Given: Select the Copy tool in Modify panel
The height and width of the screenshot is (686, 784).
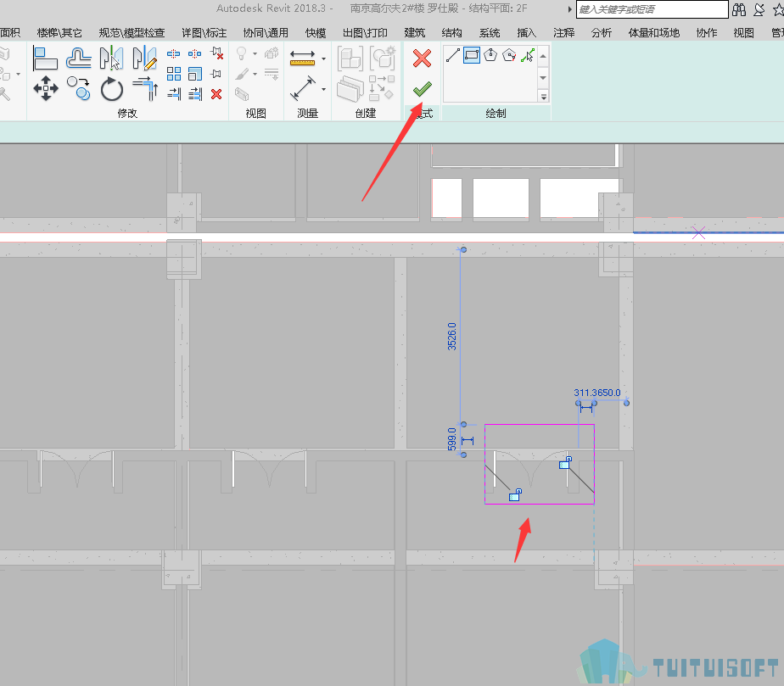Looking at the screenshot, I should tap(79, 88).
